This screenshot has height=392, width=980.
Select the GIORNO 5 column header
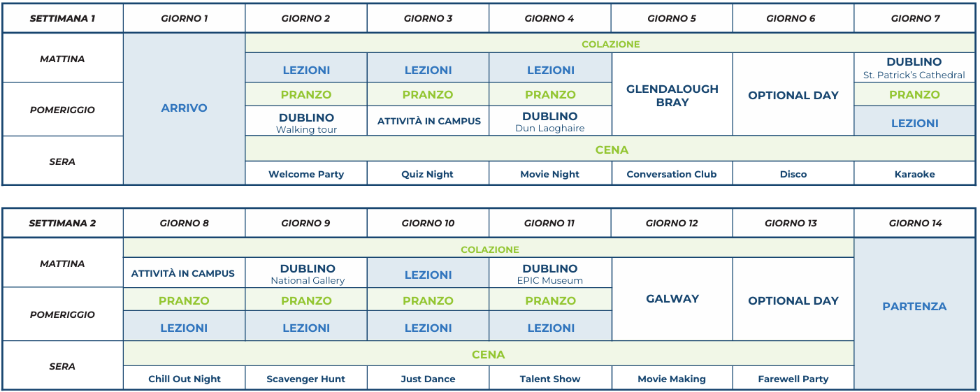pyautogui.click(x=672, y=18)
